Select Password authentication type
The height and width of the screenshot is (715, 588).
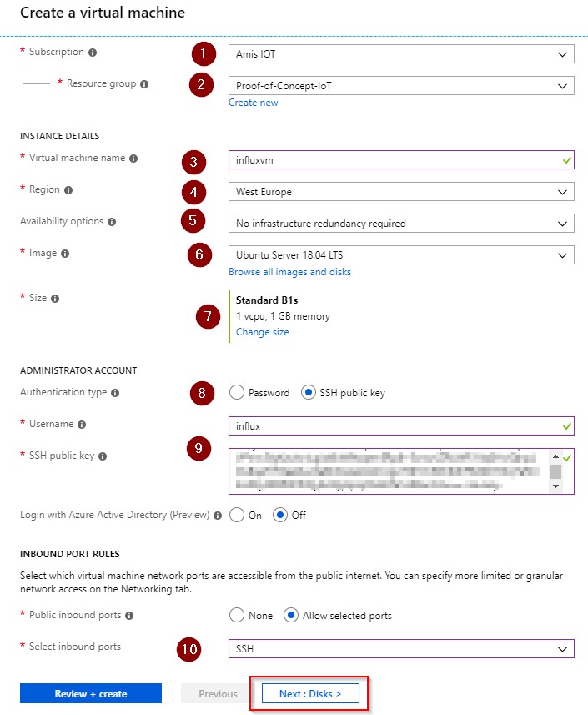pyautogui.click(x=236, y=393)
